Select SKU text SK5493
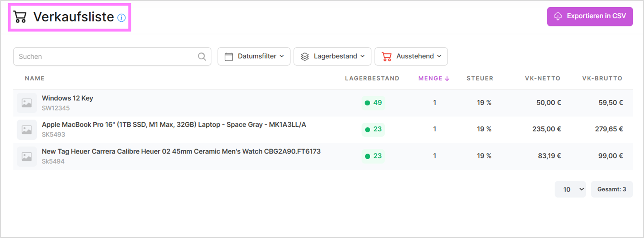Image resolution: width=644 pixels, height=238 pixels. coord(53,135)
